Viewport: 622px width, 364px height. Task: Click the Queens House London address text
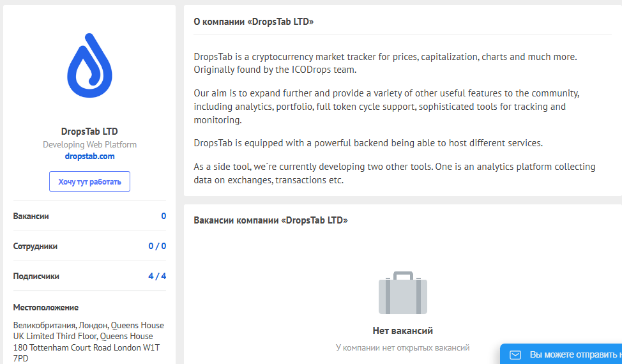click(x=89, y=342)
